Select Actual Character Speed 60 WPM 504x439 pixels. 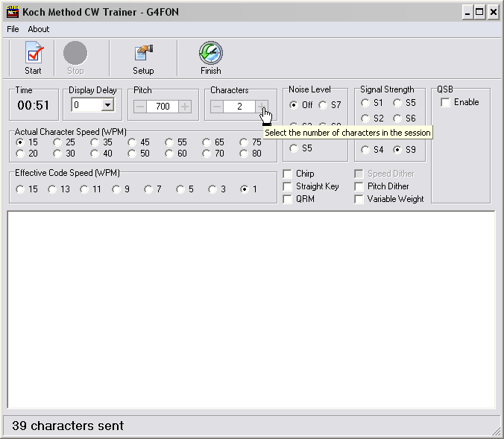click(169, 154)
